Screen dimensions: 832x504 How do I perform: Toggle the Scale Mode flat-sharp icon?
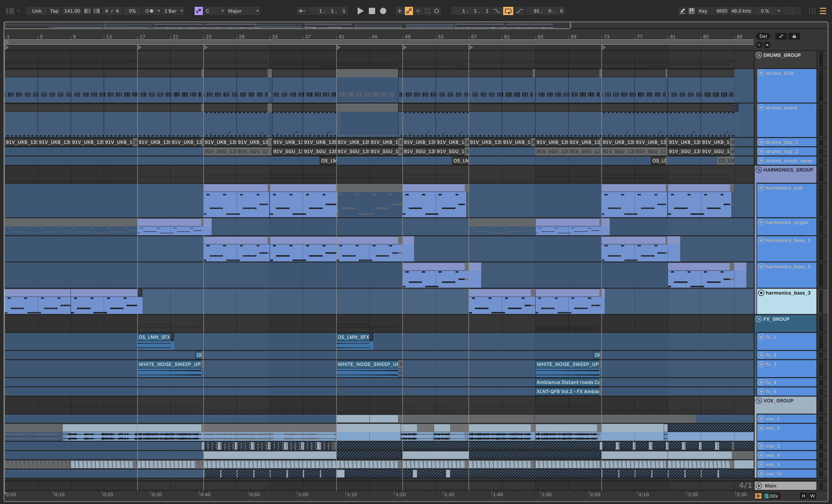199,11
